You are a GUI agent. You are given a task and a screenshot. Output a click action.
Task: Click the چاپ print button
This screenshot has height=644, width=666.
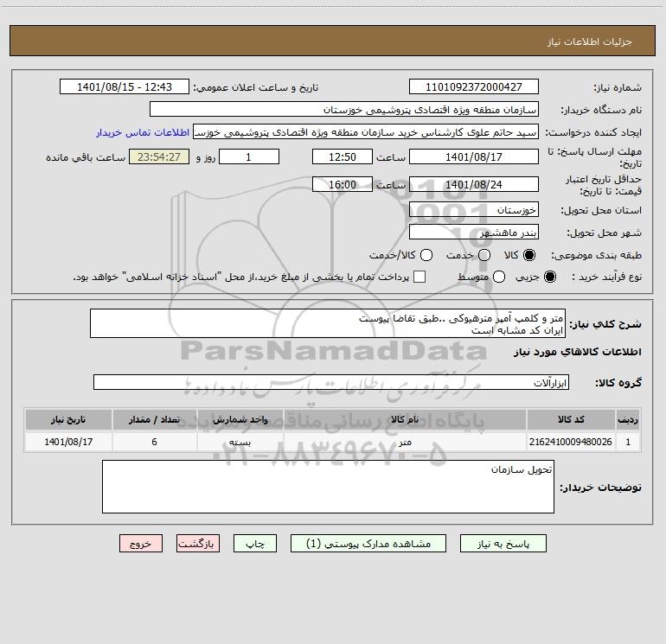pos(255,544)
